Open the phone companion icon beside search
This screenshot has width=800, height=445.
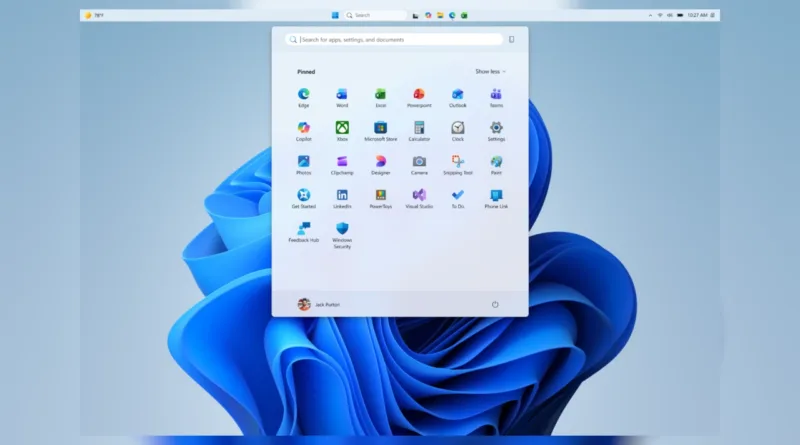[x=511, y=39]
